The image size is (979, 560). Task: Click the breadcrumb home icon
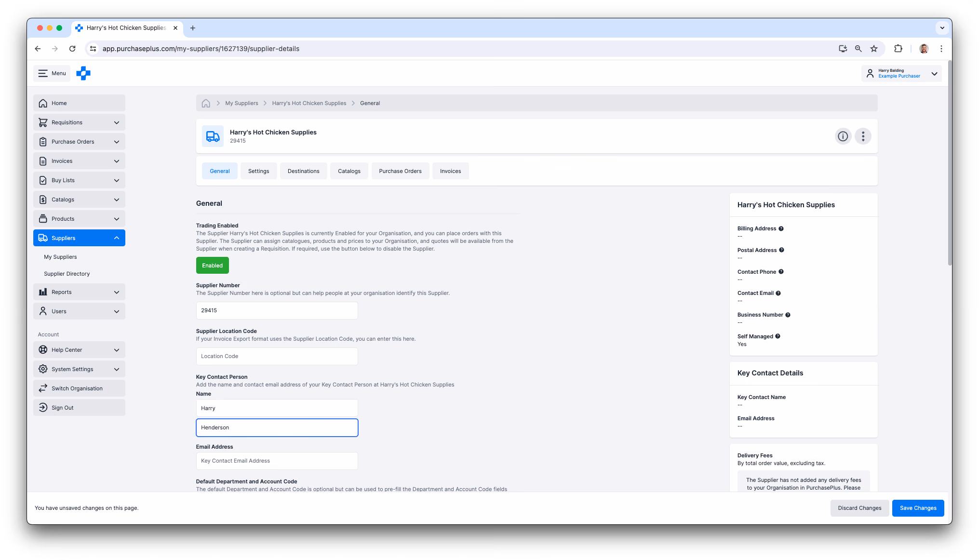pyautogui.click(x=206, y=103)
